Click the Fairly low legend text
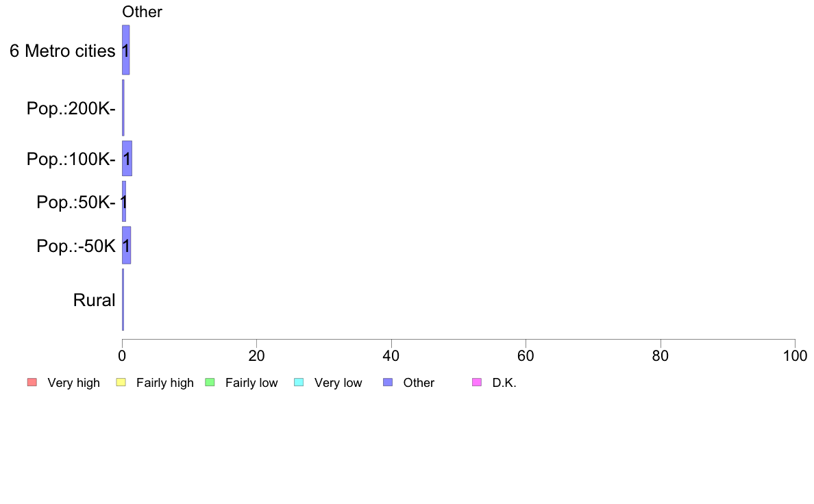Screen dimensions: 814x504 point(251,383)
